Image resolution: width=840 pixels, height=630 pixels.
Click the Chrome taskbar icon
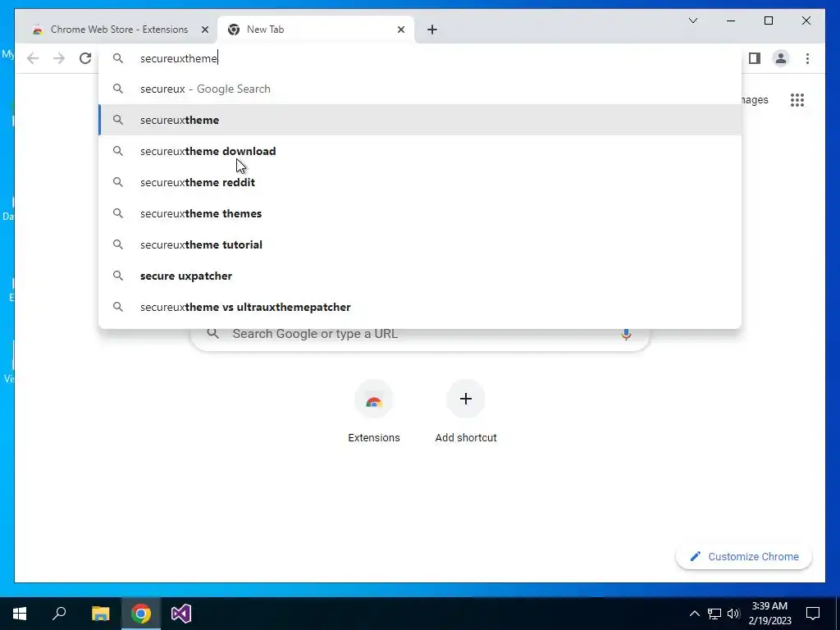[141, 614]
